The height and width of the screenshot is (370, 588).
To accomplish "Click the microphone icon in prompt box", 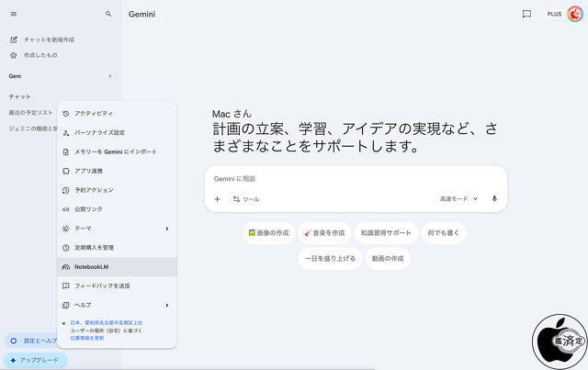I will [x=494, y=198].
